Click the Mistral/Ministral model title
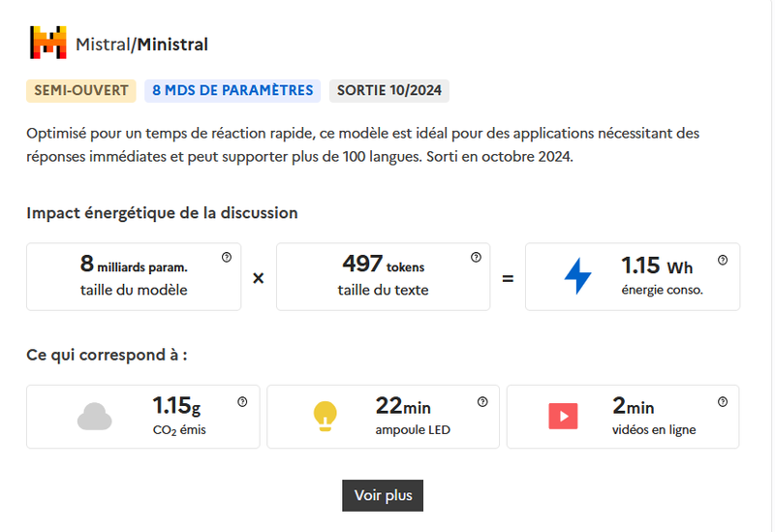The height and width of the screenshot is (532, 775). pyautogui.click(x=141, y=45)
